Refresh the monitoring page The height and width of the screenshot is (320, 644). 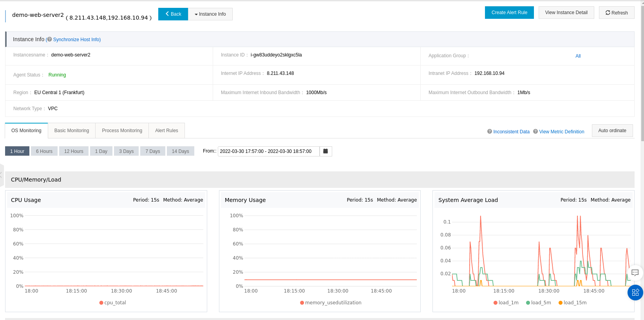(617, 13)
